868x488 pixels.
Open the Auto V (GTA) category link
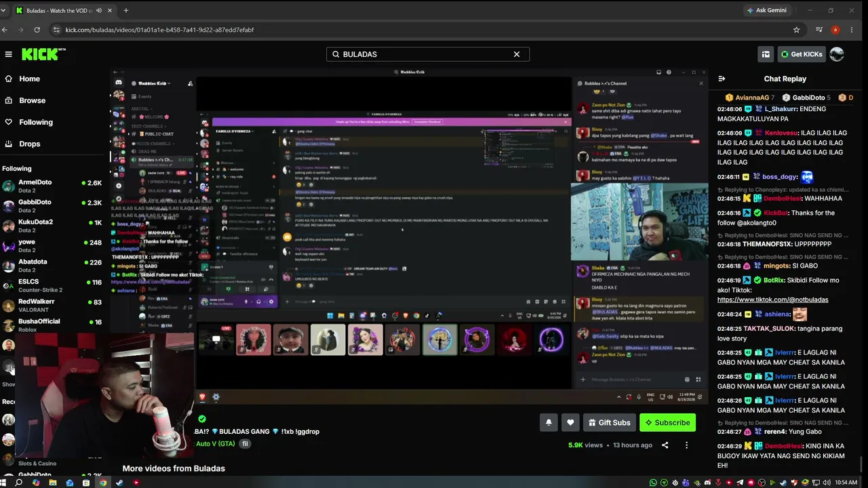(215, 444)
